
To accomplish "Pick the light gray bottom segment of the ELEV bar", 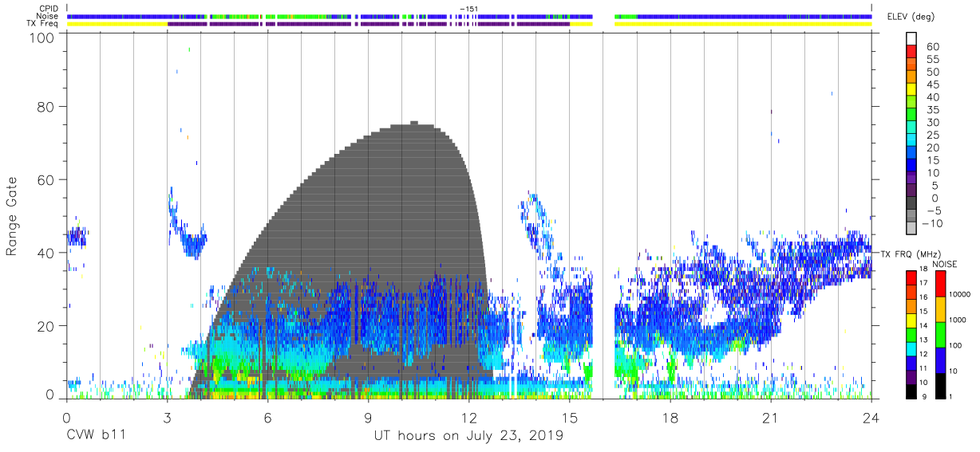I will click(911, 228).
